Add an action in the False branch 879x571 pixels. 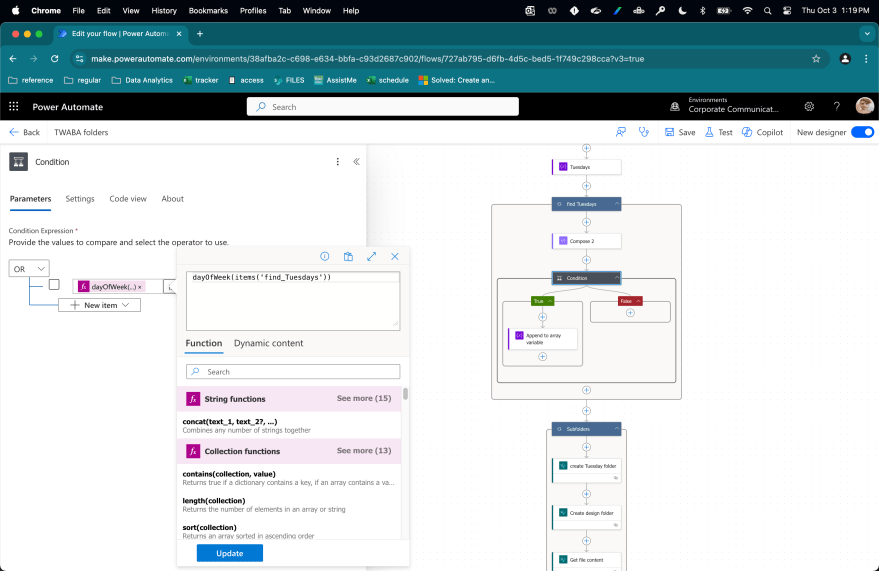point(630,313)
